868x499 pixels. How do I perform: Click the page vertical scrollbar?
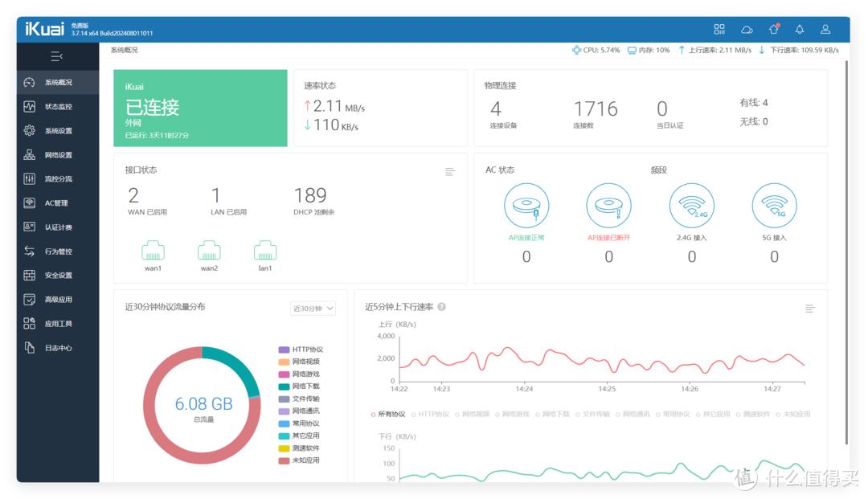coord(846,241)
